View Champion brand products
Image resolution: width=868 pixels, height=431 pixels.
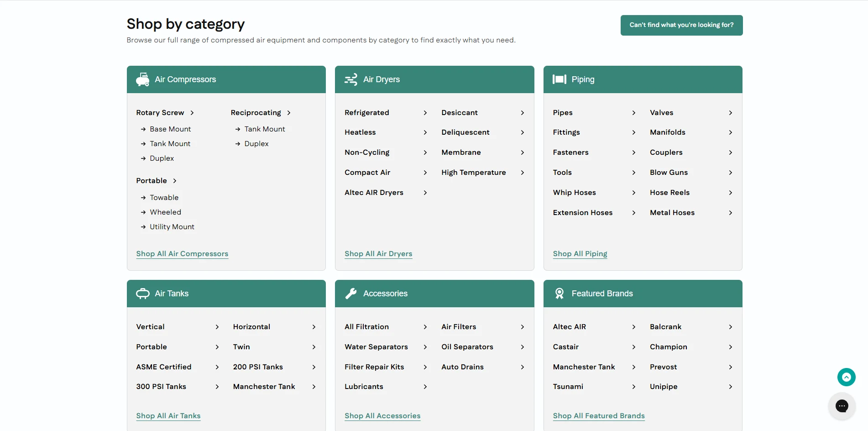click(x=669, y=347)
